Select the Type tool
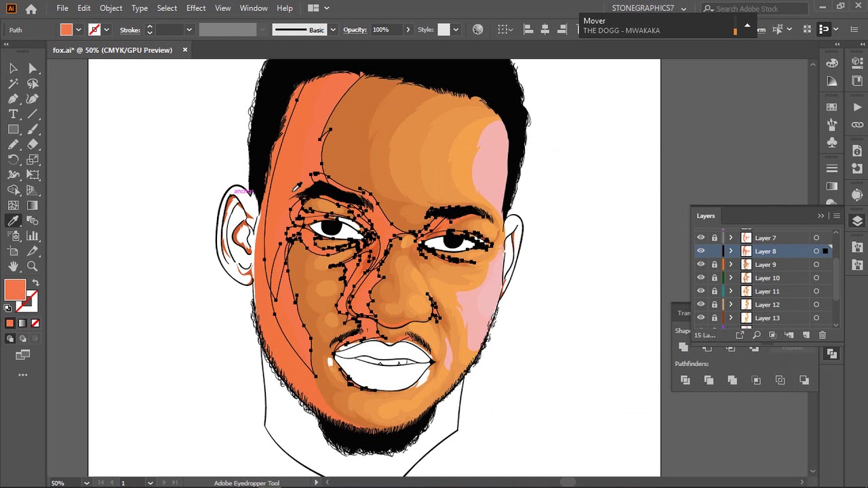 point(13,114)
